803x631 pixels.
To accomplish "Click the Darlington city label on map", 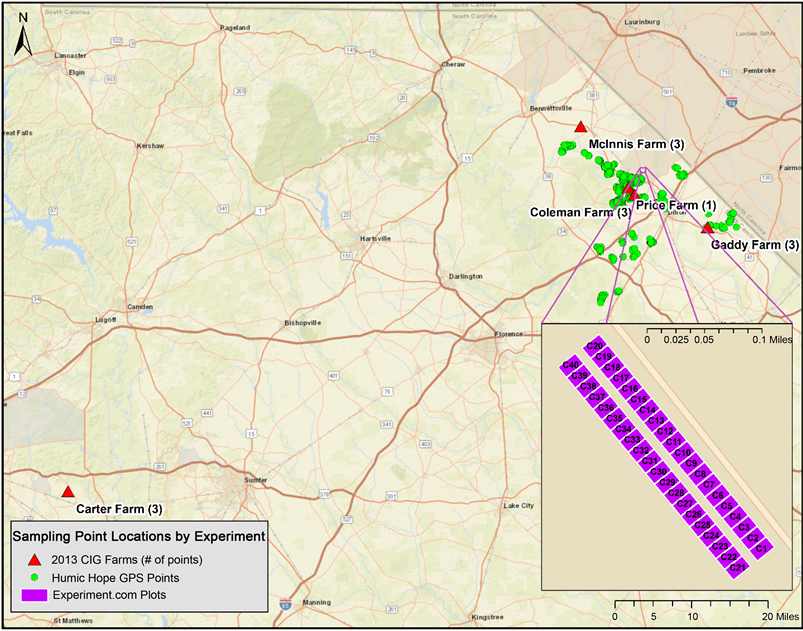I will (x=467, y=276).
